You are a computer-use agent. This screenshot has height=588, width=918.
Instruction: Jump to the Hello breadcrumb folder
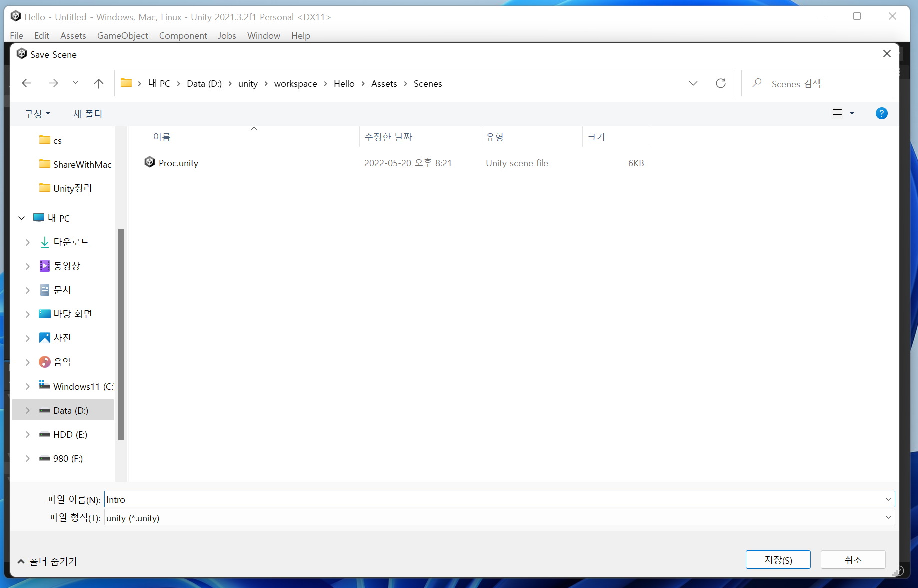point(344,83)
